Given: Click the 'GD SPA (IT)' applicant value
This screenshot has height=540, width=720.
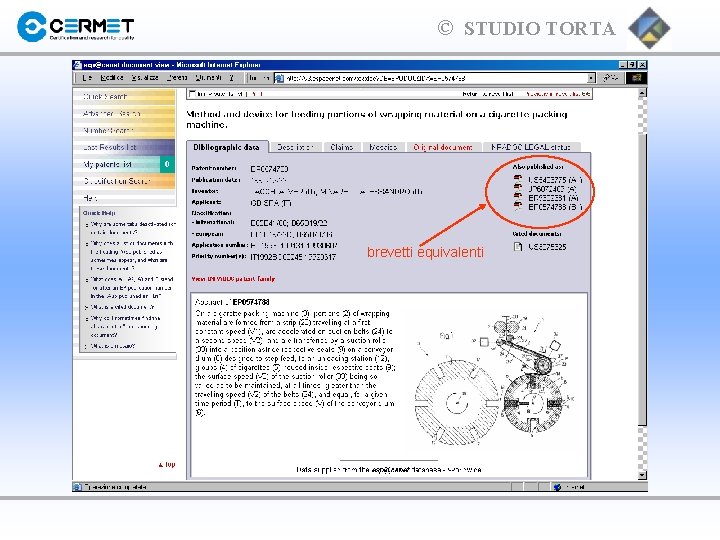Looking at the screenshot, I should [x=271, y=203].
